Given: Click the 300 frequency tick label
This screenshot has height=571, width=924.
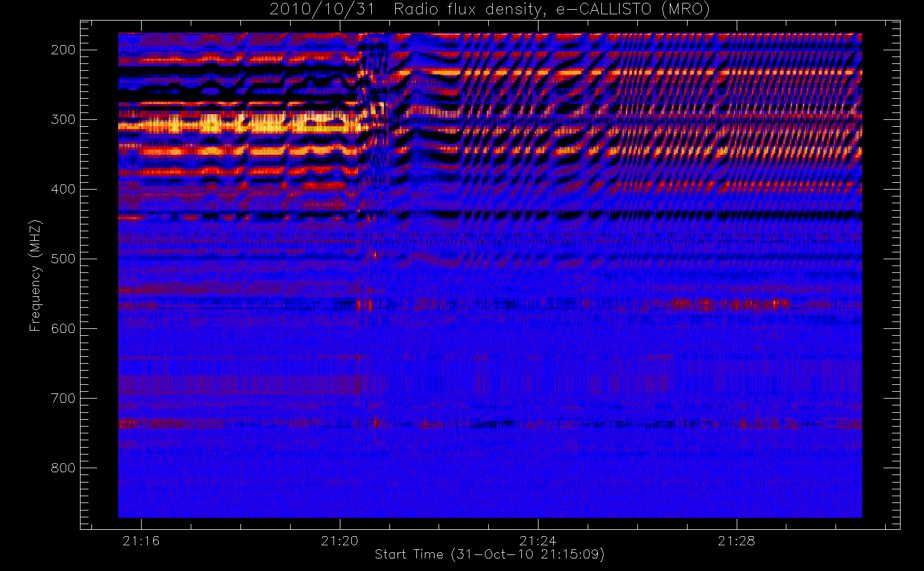Looking at the screenshot, I should pos(63,119).
